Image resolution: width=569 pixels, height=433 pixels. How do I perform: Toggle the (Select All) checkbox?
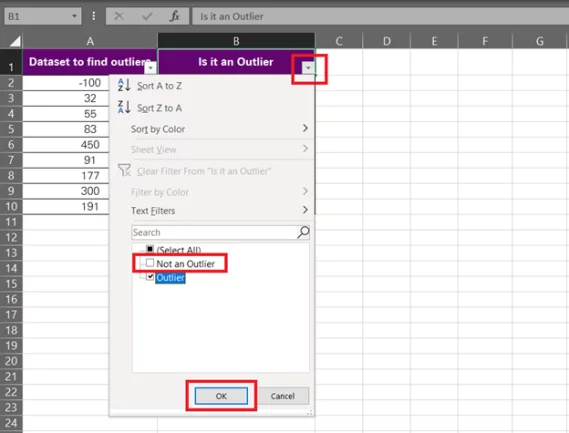tap(150, 249)
